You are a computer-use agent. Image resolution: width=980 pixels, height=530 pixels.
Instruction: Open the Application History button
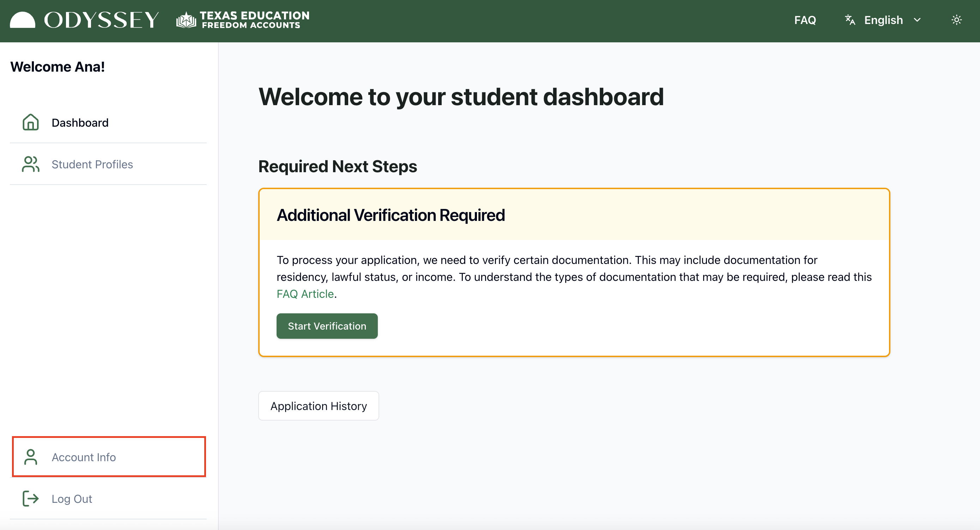pos(319,406)
